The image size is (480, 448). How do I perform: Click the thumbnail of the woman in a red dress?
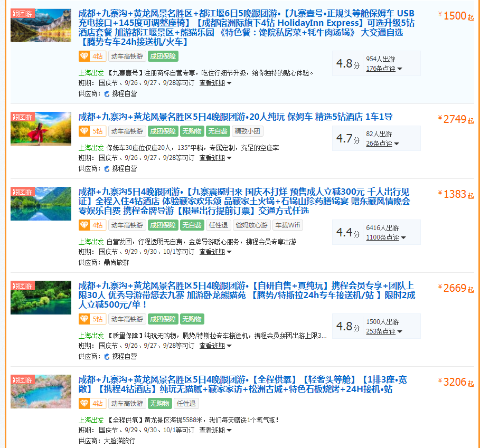pos(41,129)
